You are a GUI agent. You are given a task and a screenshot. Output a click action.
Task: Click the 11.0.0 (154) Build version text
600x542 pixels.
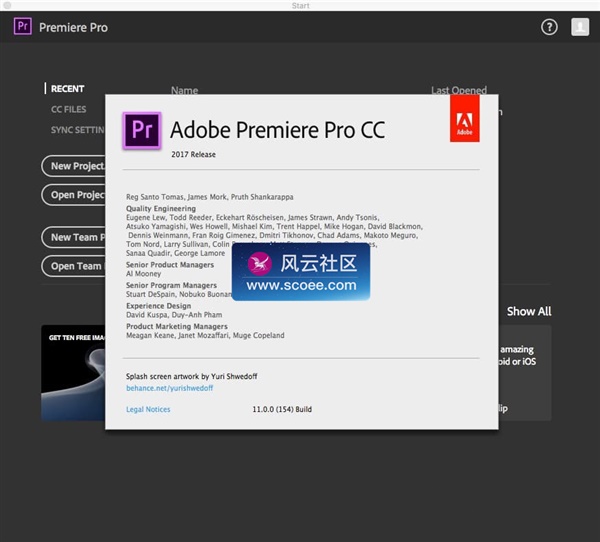point(282,409)
